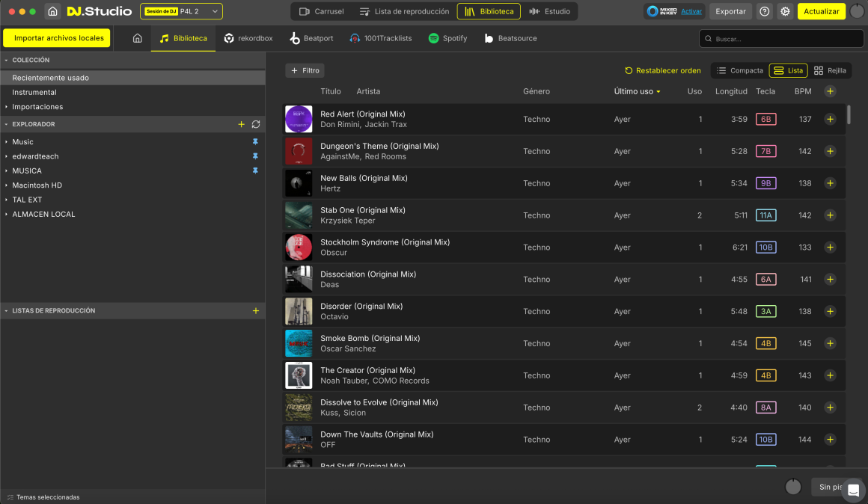The image size is (868, 504).
Task: Open library home icon beside Biblioteca tab
Action: [137, 38]
